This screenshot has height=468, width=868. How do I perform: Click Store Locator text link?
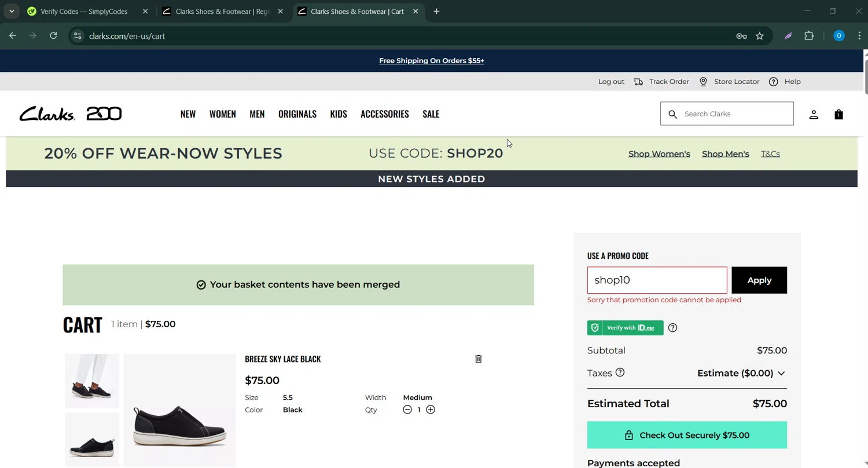coord(737,82)
